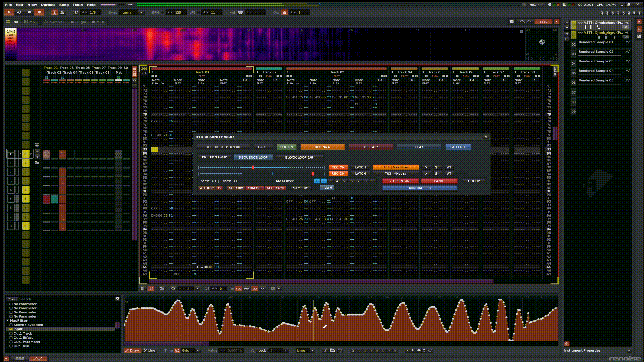The width and height of the screenshot is (644, 362).
Task: Detach the upper frame window
Action: [x=512, y=22]
